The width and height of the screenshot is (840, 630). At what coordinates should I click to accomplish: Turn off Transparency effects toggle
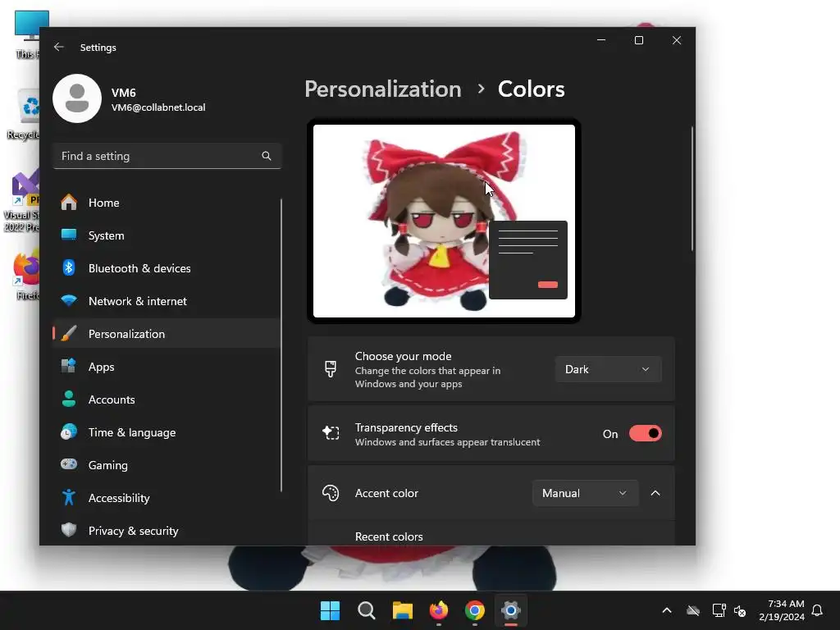point(645,433)
